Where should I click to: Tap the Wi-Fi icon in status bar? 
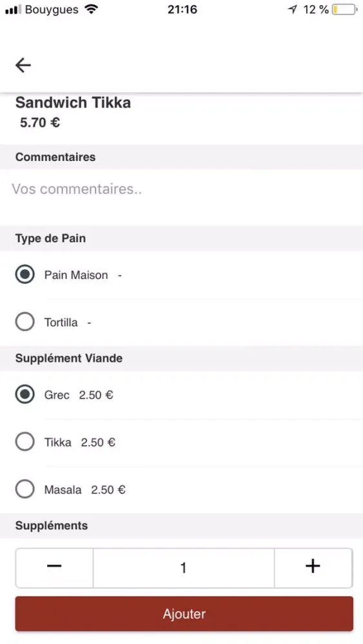(92, 10)
